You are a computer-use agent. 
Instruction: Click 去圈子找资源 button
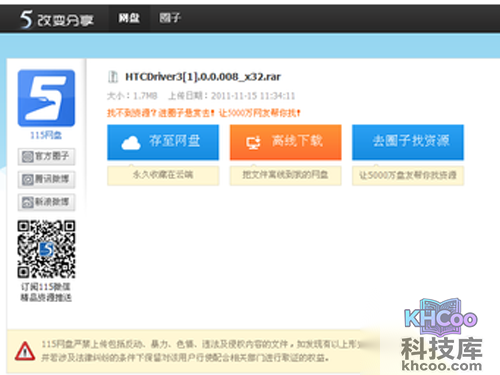408,142
